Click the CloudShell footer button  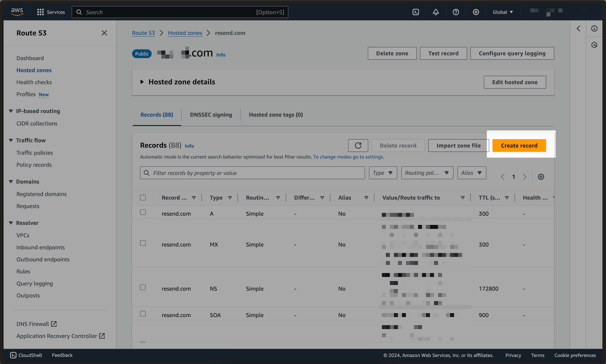click(26, 355)
